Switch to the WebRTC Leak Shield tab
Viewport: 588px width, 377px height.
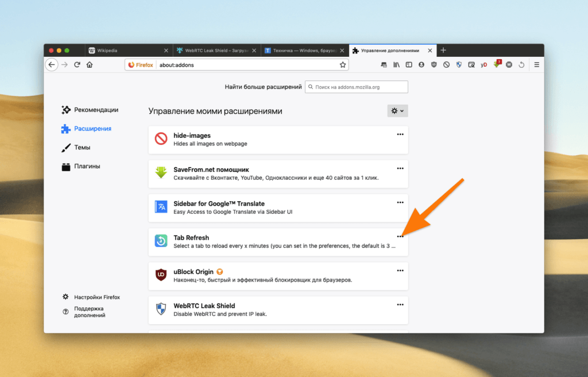(x=216, y=51)
